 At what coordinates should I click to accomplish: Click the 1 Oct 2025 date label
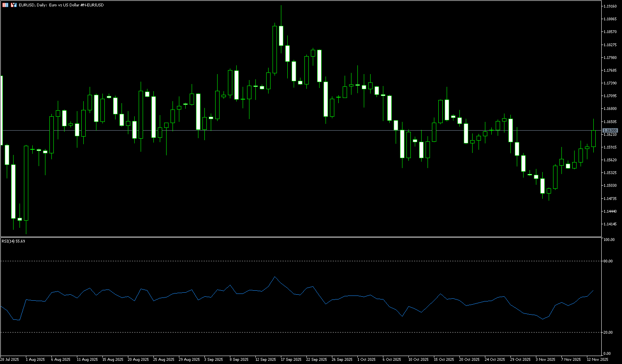coord(367,359)
